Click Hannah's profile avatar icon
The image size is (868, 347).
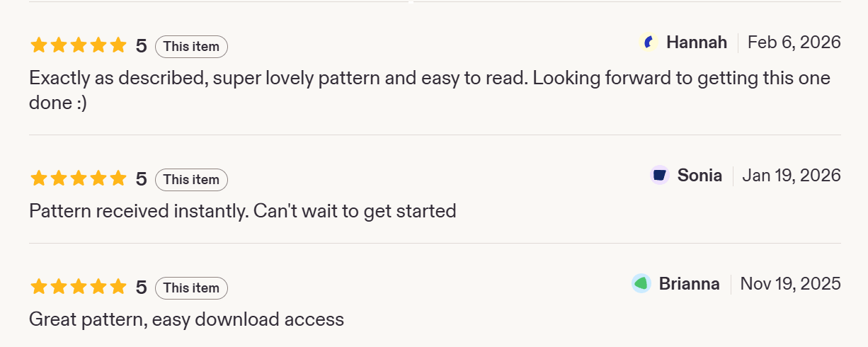[648, 42]
